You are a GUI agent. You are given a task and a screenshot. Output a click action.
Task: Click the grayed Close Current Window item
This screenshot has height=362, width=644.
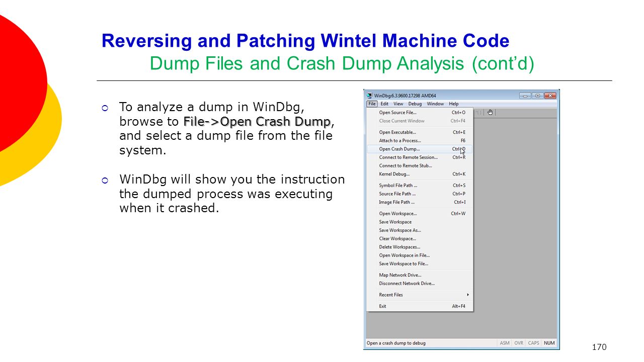click(420, 121)
